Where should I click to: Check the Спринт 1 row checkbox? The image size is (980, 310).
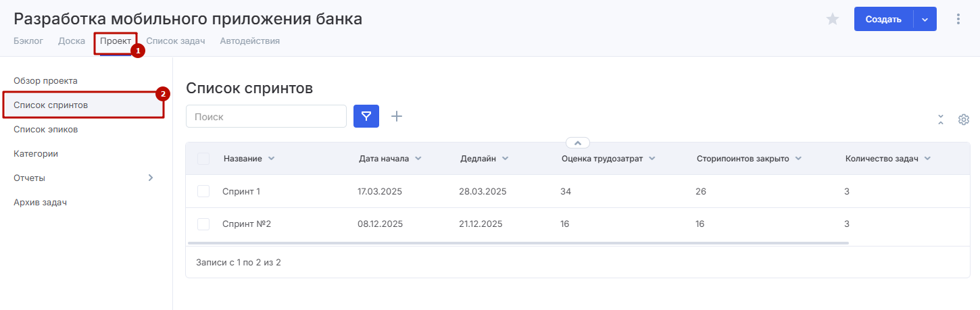tap(203, 191)
